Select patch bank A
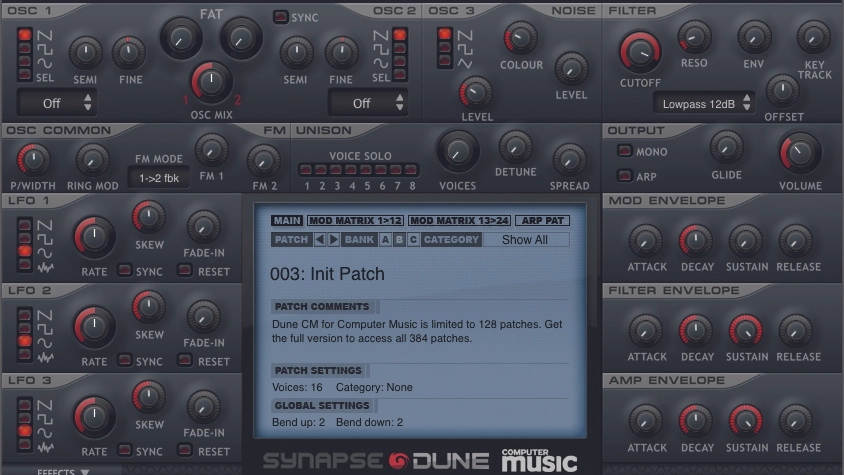 (385, 240)
